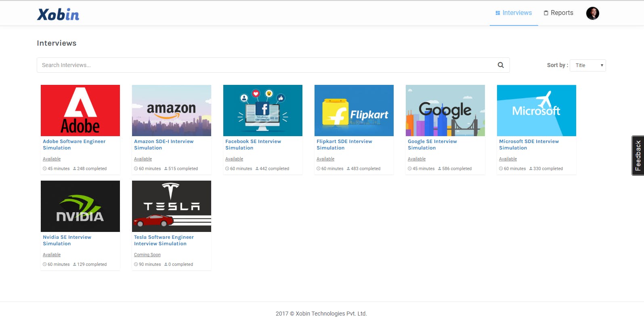
Task: Select the Tesla logo thumbnail
Action: pos(172,206)
